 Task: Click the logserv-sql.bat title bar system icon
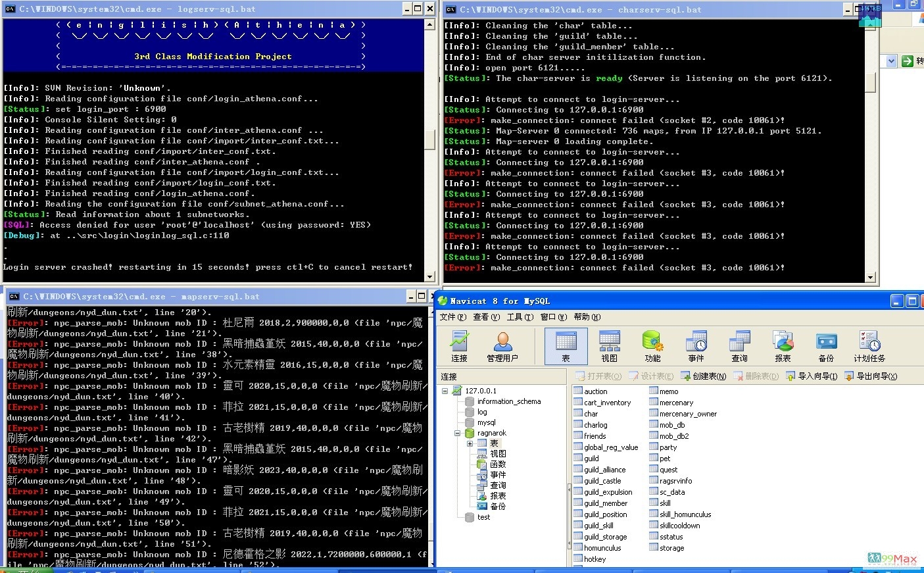pos(10,9)
